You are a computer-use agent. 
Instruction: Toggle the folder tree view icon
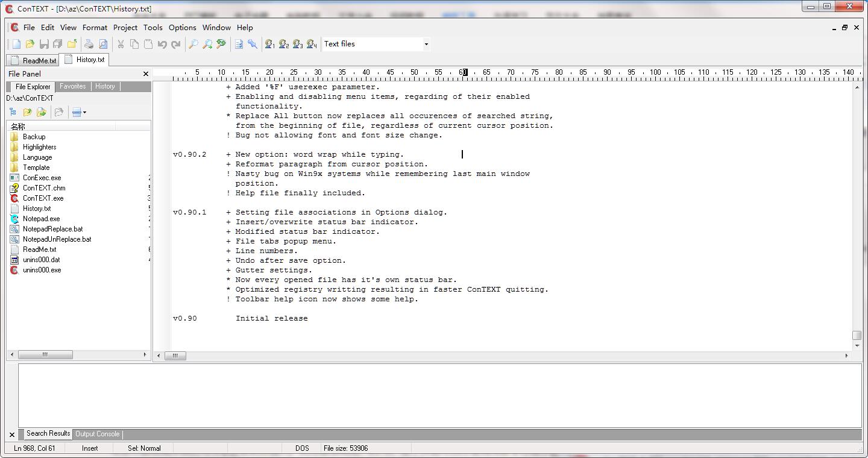click(13, 112)
